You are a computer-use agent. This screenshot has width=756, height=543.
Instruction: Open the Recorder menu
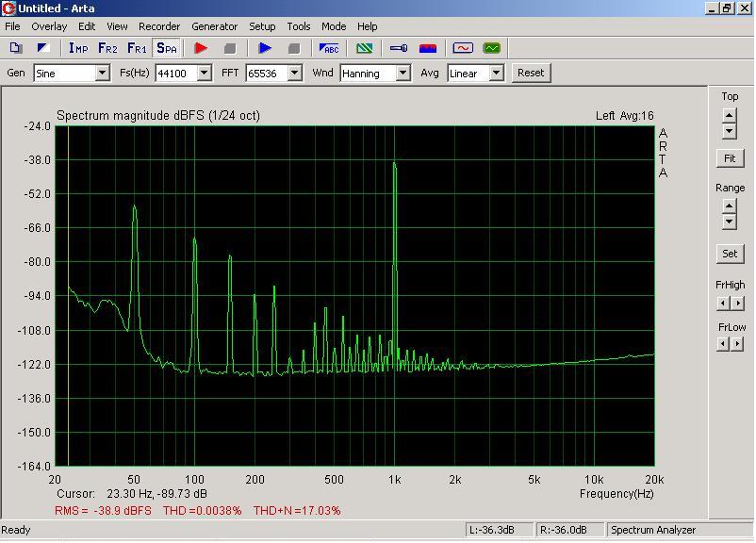[159, 26]
